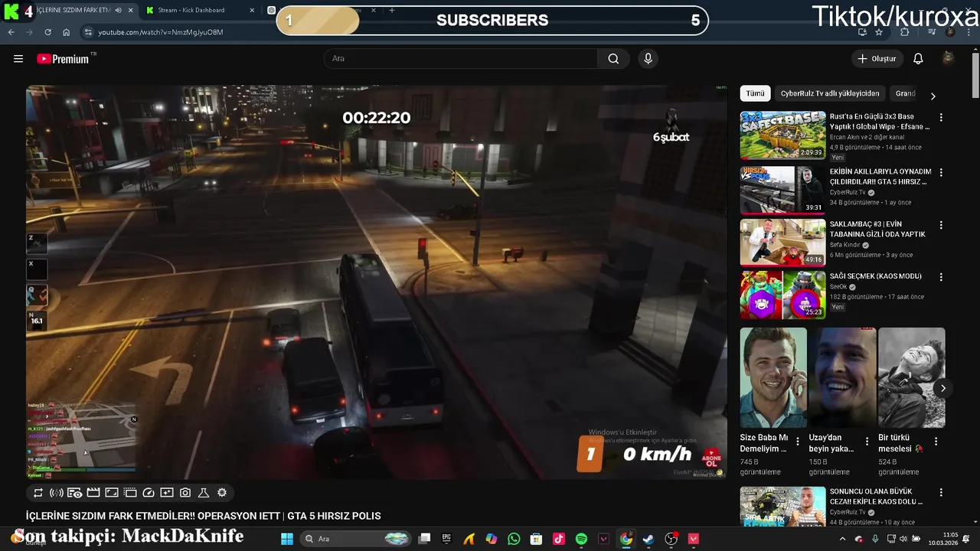Reload the page with the refresh icon

pyautogui.click(x=47, y=32)
